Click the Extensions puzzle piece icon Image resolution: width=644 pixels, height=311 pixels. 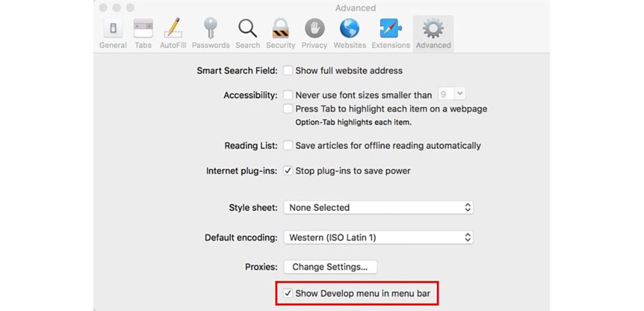point(390,29)
